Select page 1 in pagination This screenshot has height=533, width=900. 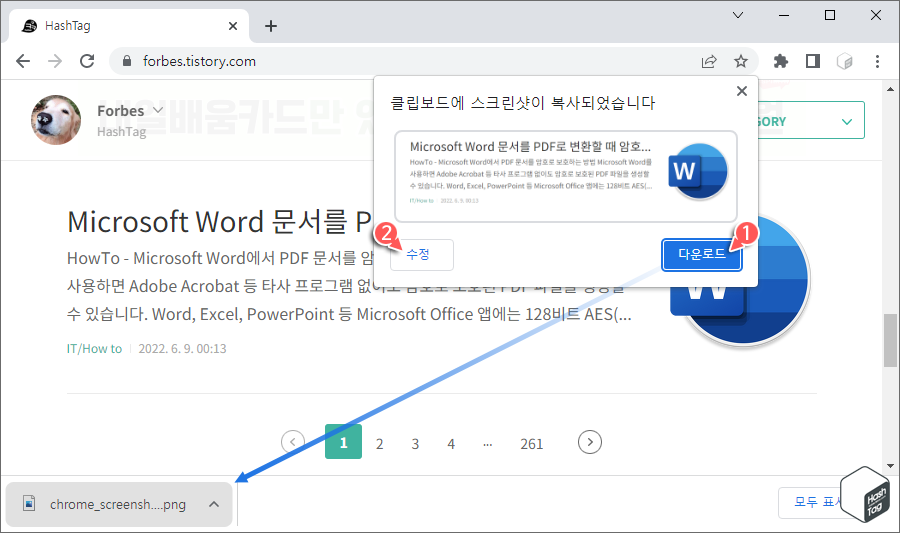click(x=343, y=442)
